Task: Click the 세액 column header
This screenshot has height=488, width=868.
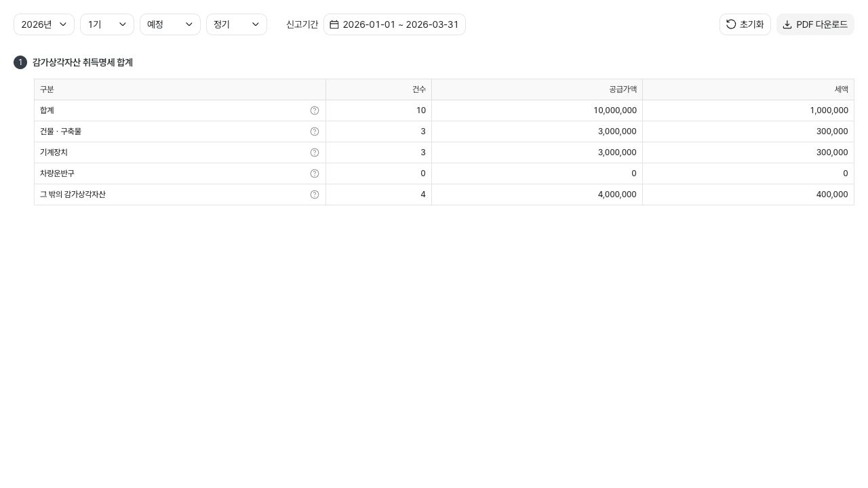Action: point(748,89)
